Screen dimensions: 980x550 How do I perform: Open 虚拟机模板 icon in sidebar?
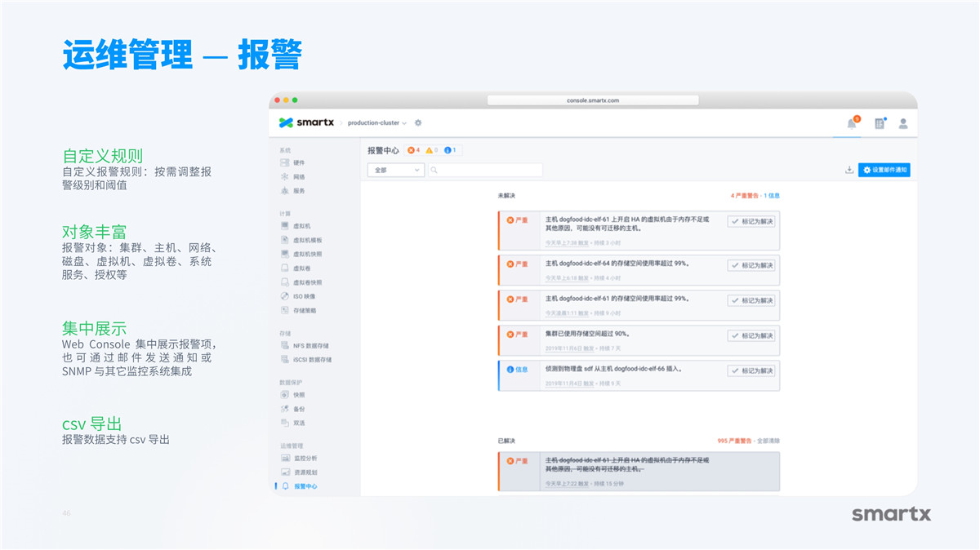tap(285, 240)
